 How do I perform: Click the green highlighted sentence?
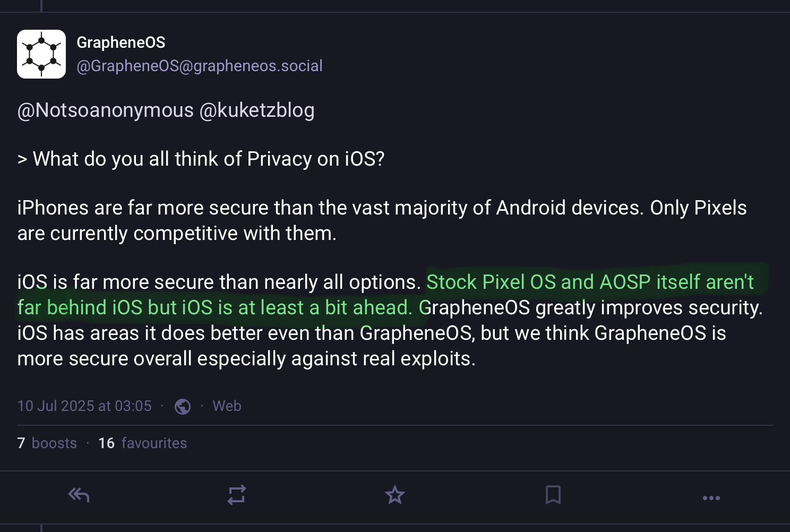[589, 282]
